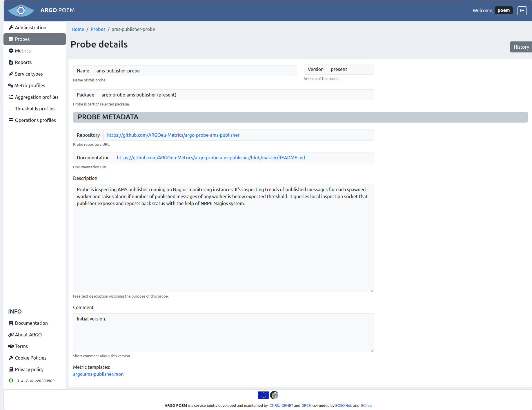Click the History button

[x=521, y=47]
